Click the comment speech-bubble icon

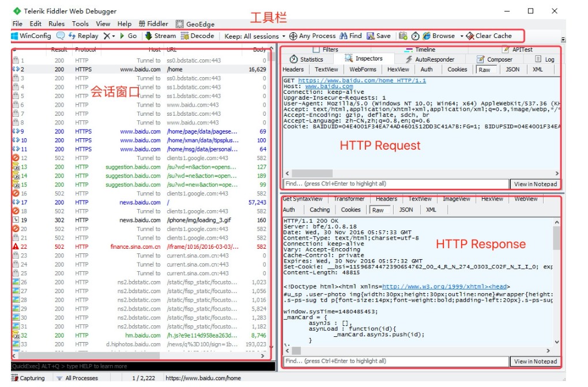[61, 36]
